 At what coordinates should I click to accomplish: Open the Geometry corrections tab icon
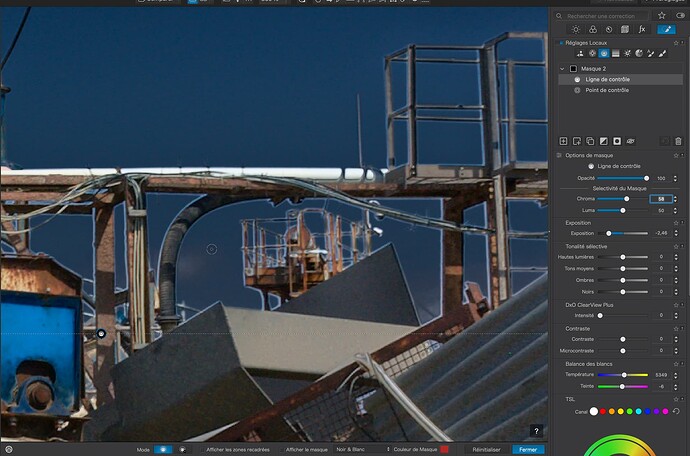[625, 29]
